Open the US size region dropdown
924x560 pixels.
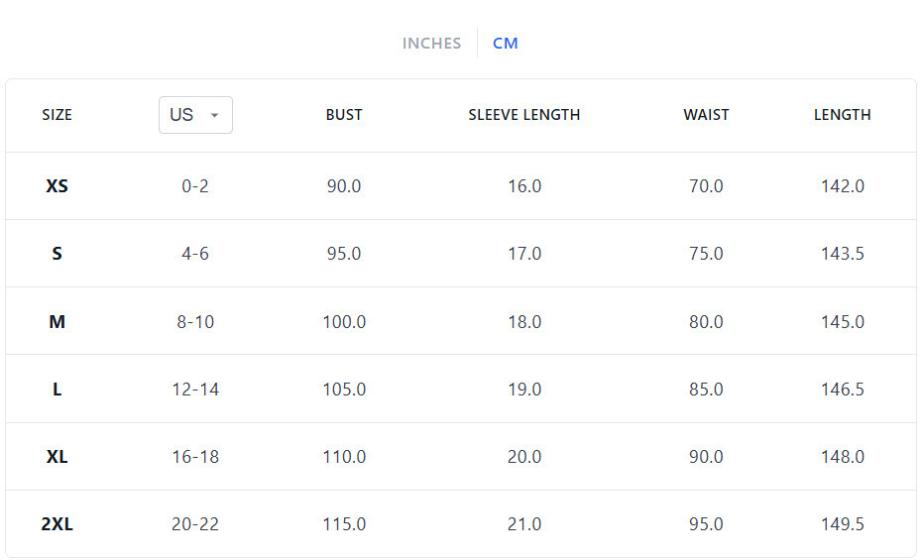click(195, 115)
